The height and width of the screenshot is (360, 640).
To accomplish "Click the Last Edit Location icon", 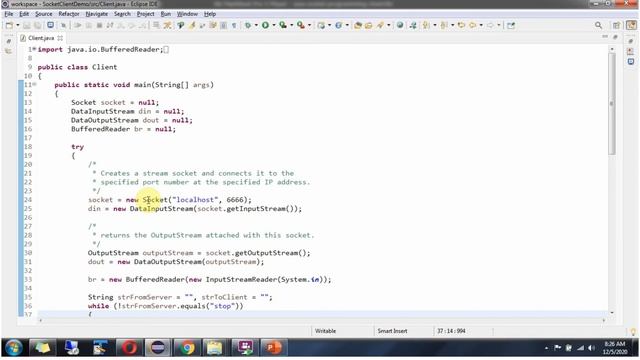I will tap(461, 25).
